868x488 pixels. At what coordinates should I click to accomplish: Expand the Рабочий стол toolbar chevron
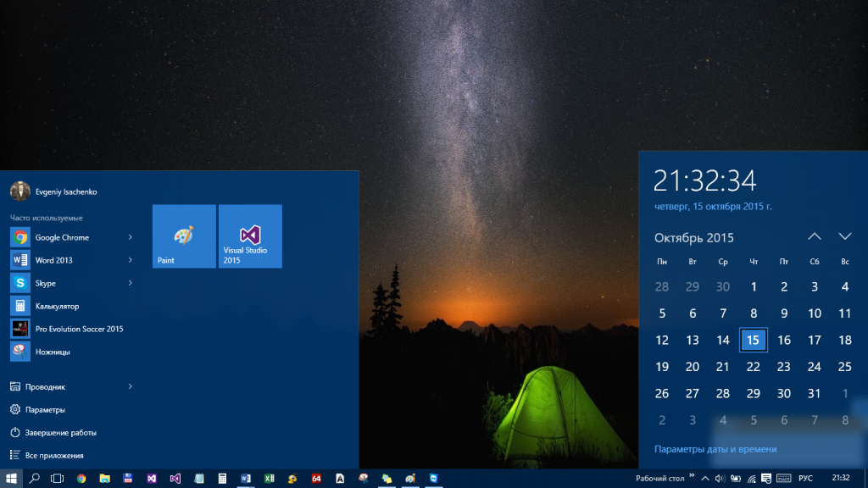[692, 476]
